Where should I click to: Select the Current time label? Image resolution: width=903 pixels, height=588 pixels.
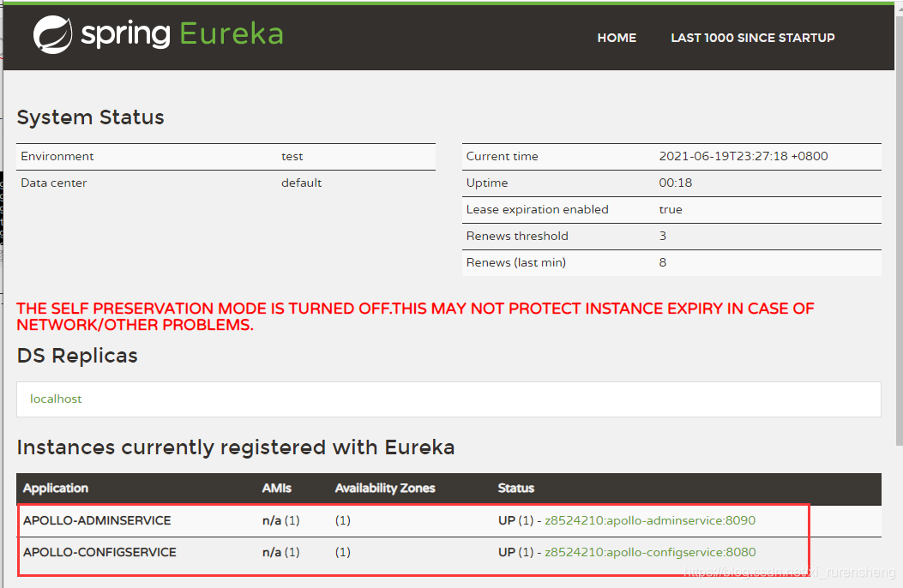[x=503, y=157]
